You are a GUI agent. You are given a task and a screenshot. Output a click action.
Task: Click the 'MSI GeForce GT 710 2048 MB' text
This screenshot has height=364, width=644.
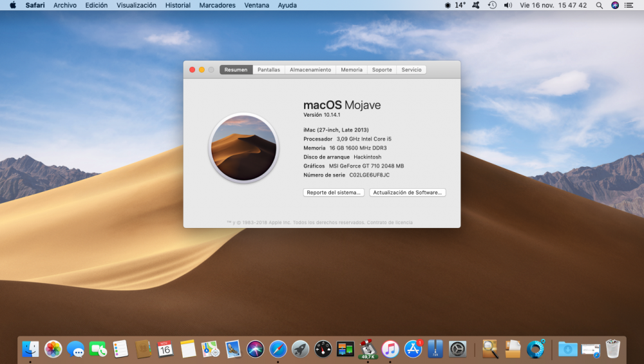[366, 166]
